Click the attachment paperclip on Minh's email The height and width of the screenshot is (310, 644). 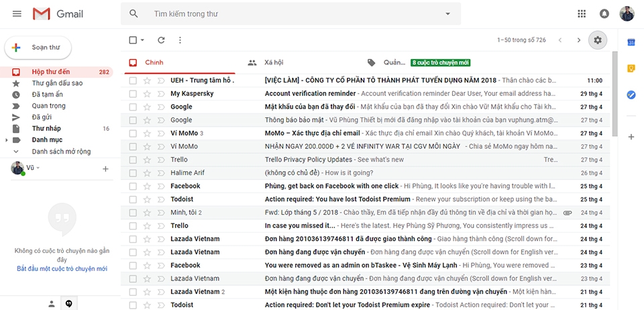pyautogui.click(x=568, y=213)
